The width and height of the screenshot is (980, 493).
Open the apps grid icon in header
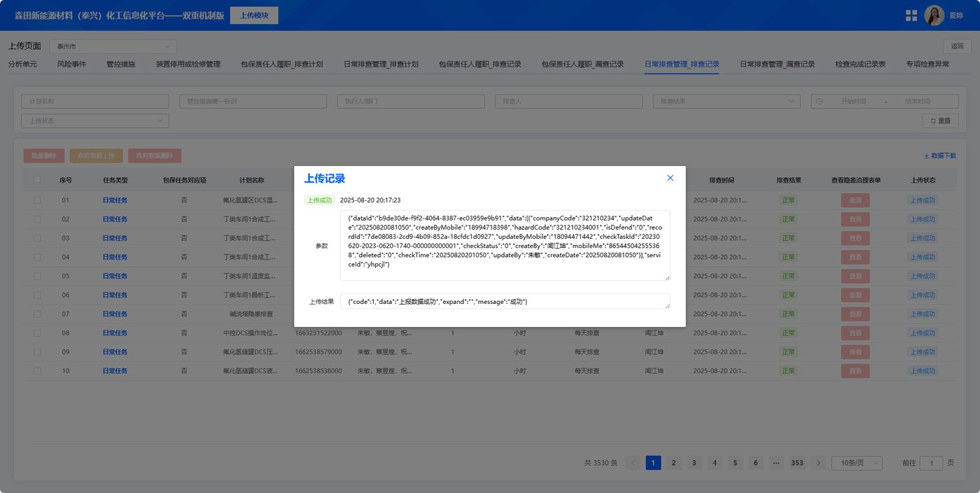[x=911, y=15]
